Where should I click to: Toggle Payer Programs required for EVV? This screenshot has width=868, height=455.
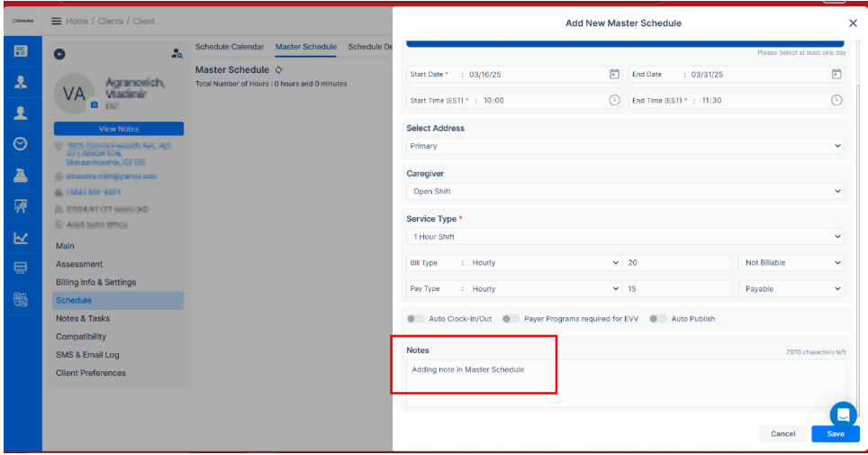[511, 319]
